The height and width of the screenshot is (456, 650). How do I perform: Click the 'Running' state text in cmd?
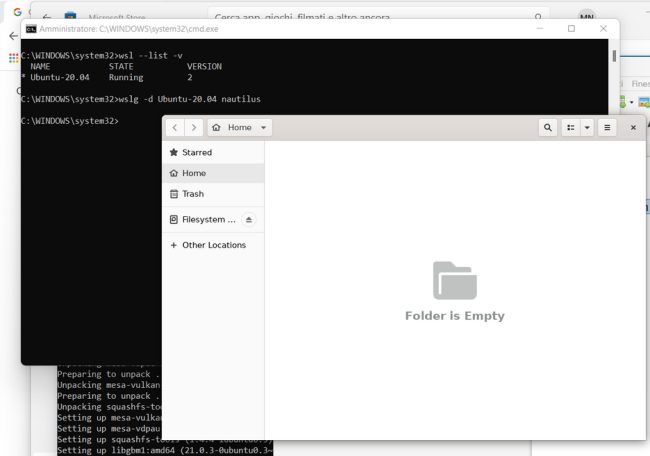(x=126, y=78)
